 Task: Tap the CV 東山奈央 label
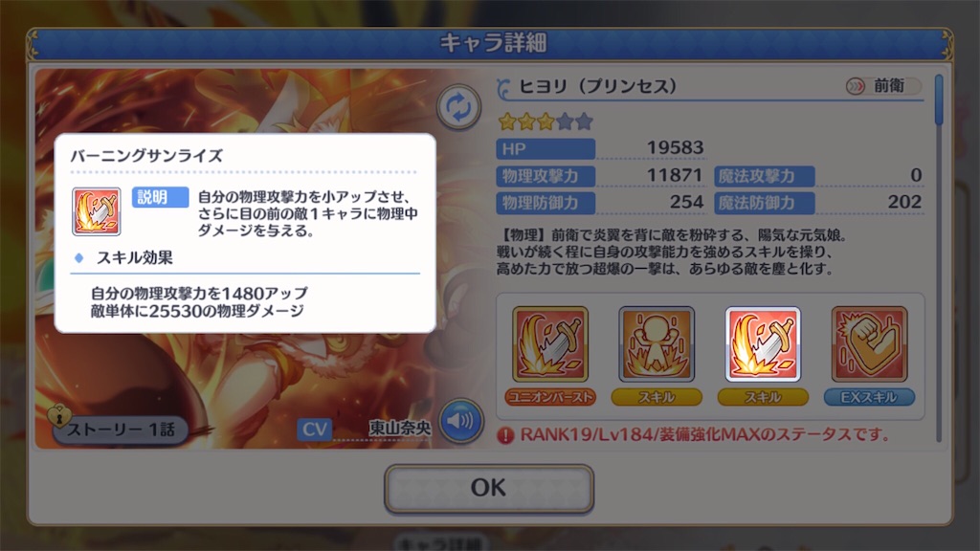pyautogui.click(x=365, y=429)
